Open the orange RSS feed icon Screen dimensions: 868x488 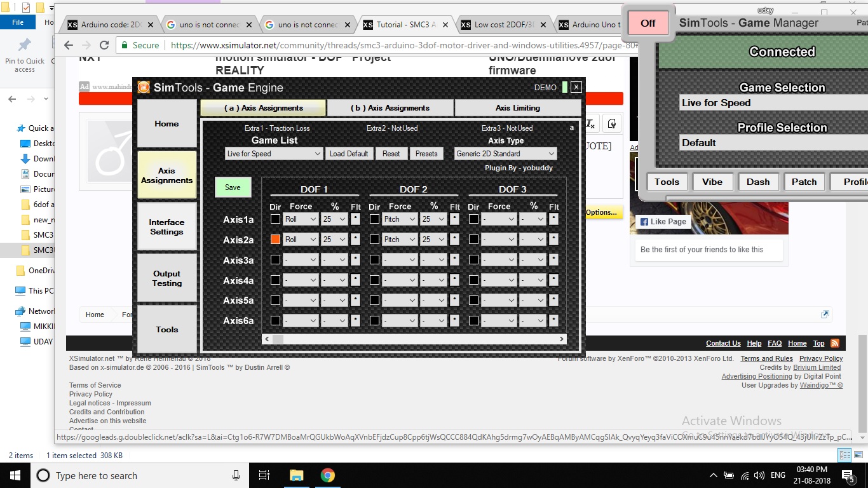coord(835,343)
